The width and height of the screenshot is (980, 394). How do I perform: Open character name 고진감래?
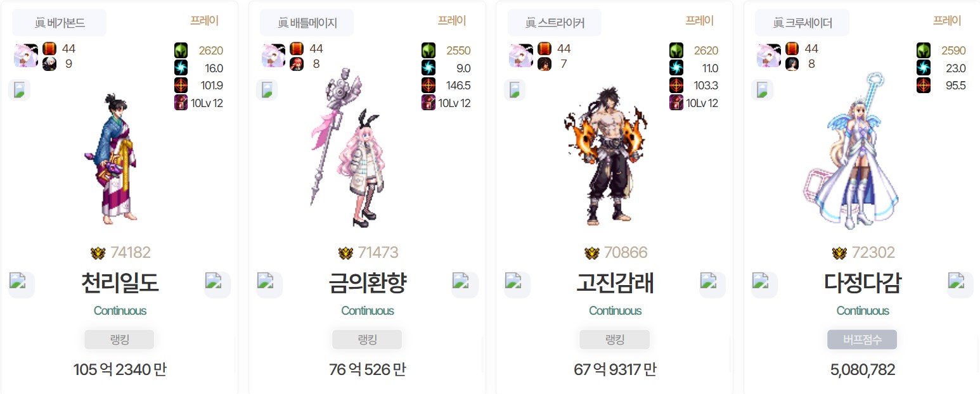[x=615, y=283]
